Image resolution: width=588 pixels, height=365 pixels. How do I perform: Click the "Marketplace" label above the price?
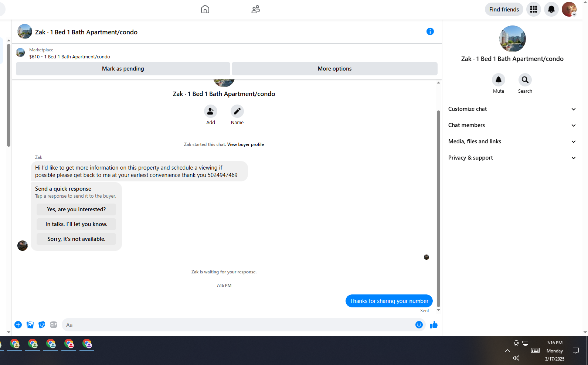coord(41,50)
